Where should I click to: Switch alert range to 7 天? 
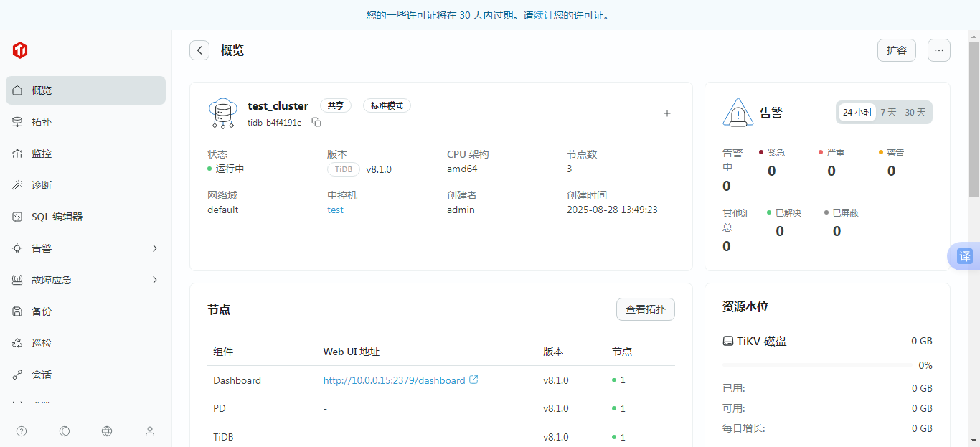888,113
